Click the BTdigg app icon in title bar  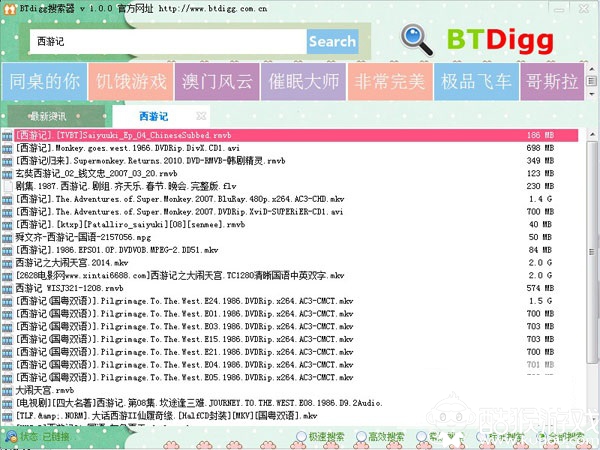pos(10,9)
